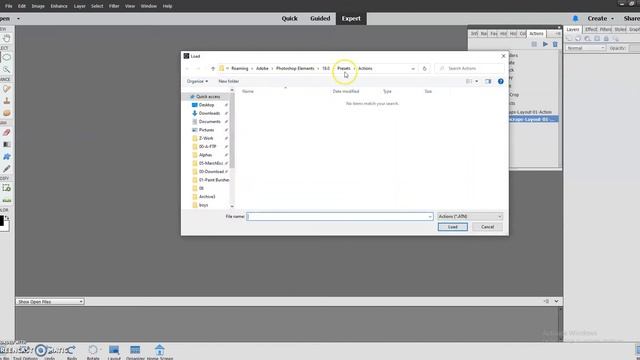Switch to Guided edit mode

(x=320, y=18)
